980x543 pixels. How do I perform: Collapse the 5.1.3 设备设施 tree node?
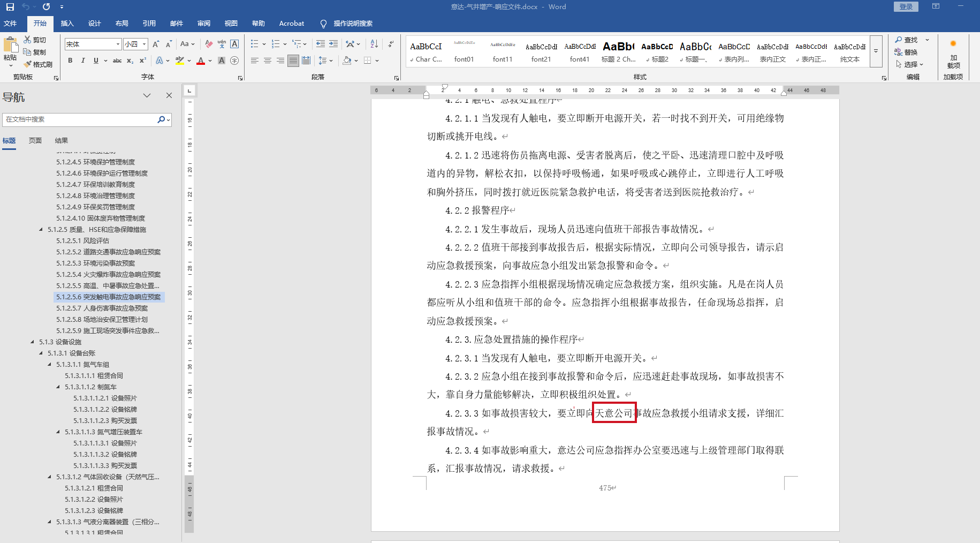[x=33, y=342]
